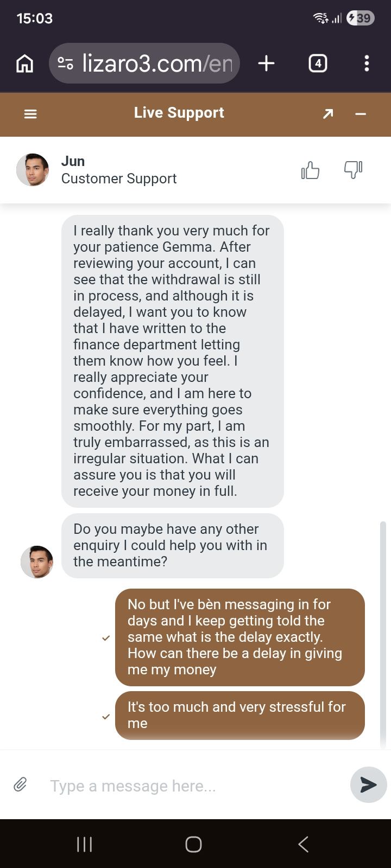391x868 pixels.
Task: Tap the Android home navigation button
Action: (x=193, y=844)
